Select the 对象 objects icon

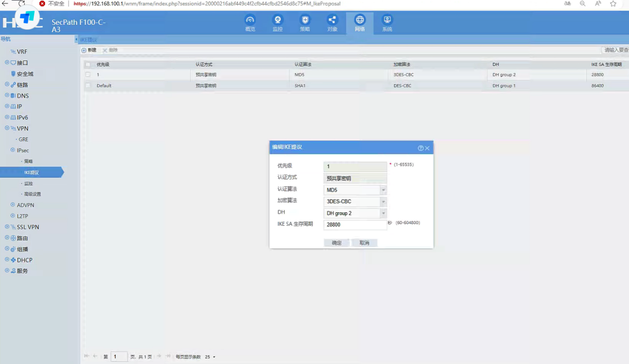tap(332, 20)
